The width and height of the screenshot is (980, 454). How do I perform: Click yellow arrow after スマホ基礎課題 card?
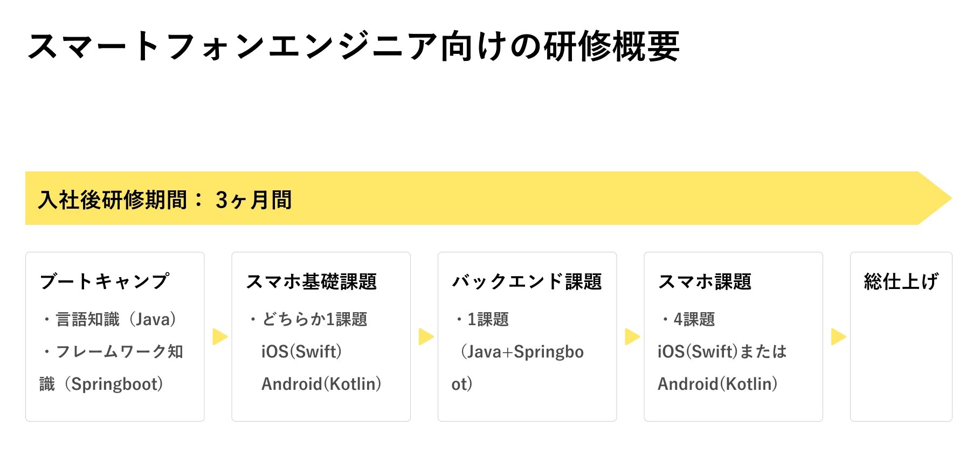pos(425,336)
